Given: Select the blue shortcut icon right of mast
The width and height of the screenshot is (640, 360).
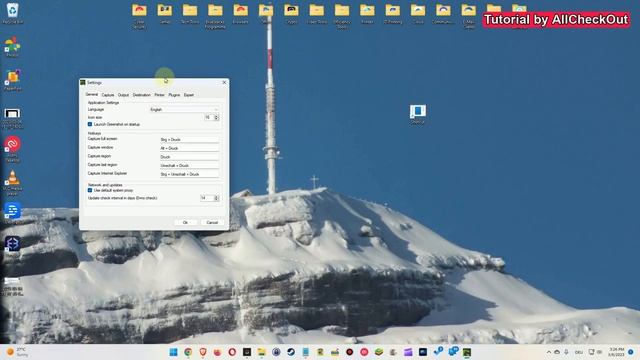Looking at the screenshot, I should coord(418,114).
